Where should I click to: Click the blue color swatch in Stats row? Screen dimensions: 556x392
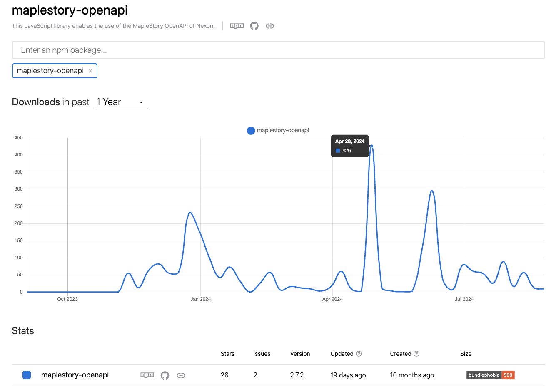27,375
